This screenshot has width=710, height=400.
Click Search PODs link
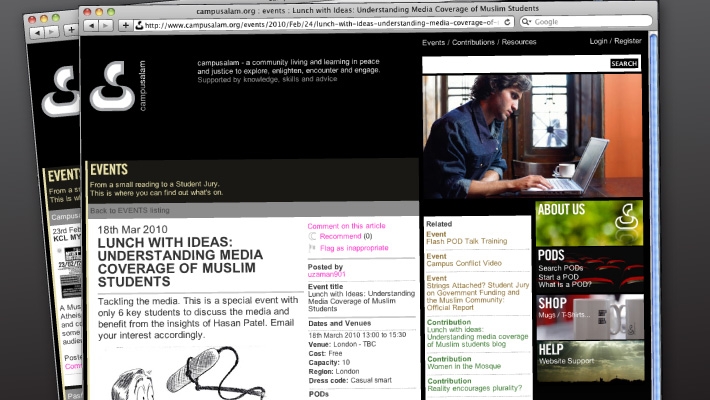pos(561,268)
